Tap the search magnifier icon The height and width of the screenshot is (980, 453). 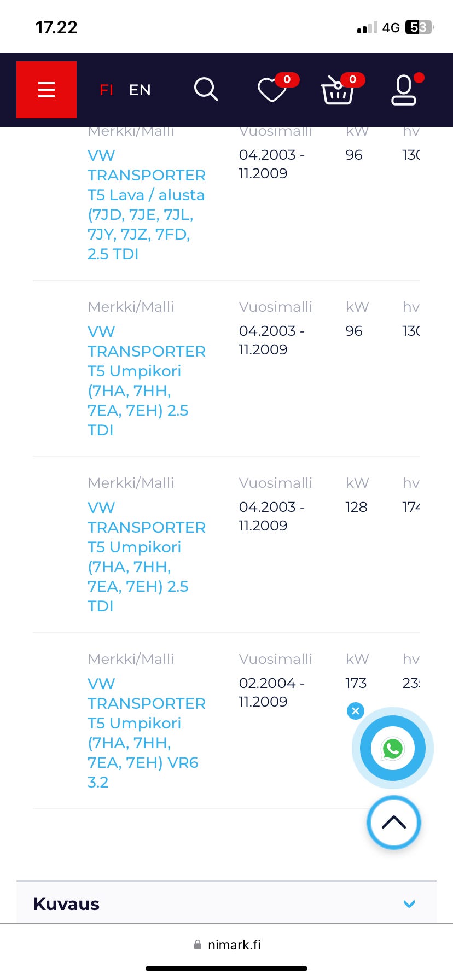click(x=206, y=89)
